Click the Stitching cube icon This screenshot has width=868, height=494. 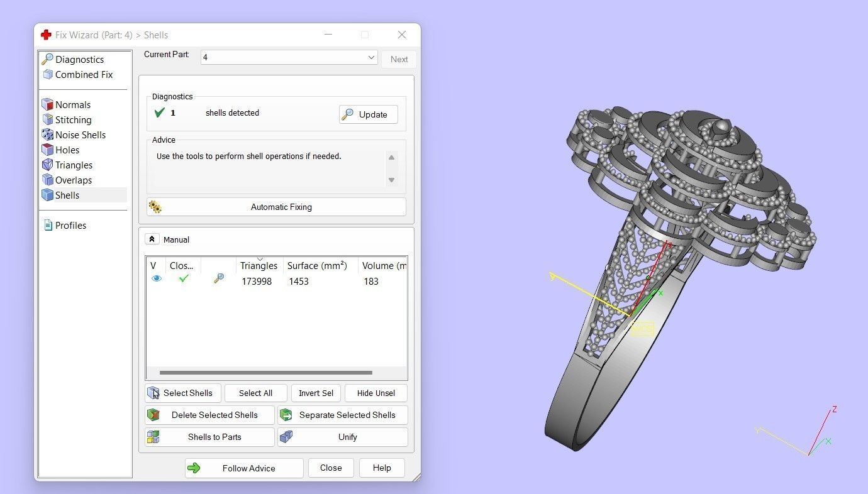47,119
